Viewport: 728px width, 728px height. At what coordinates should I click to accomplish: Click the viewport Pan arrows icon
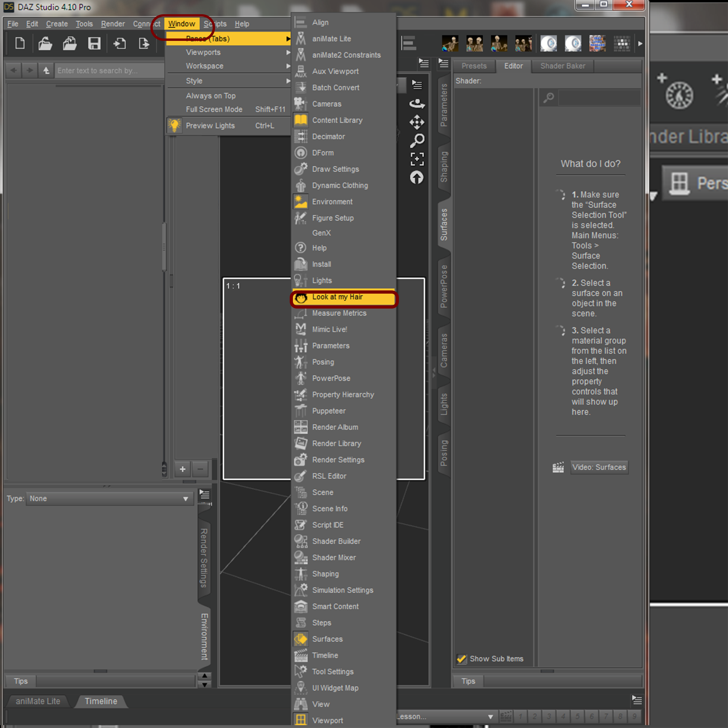(x=417, y=122)
